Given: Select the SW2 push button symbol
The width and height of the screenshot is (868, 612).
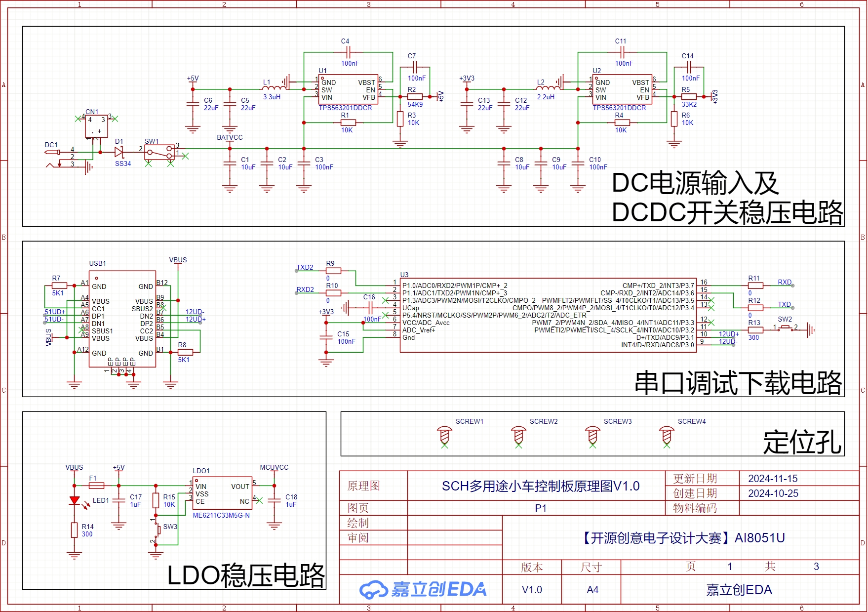Looking at the screenshot, I should click(785, 327).
